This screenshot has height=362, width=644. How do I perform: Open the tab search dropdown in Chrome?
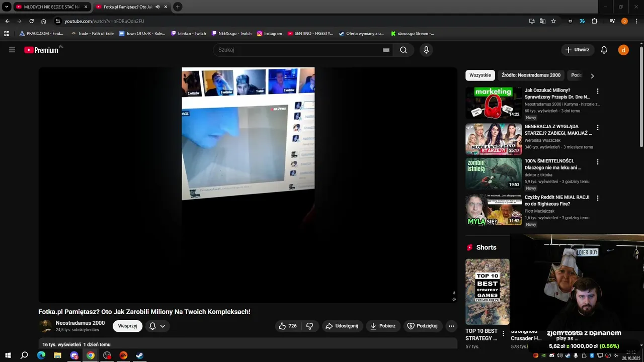[7, 7]
